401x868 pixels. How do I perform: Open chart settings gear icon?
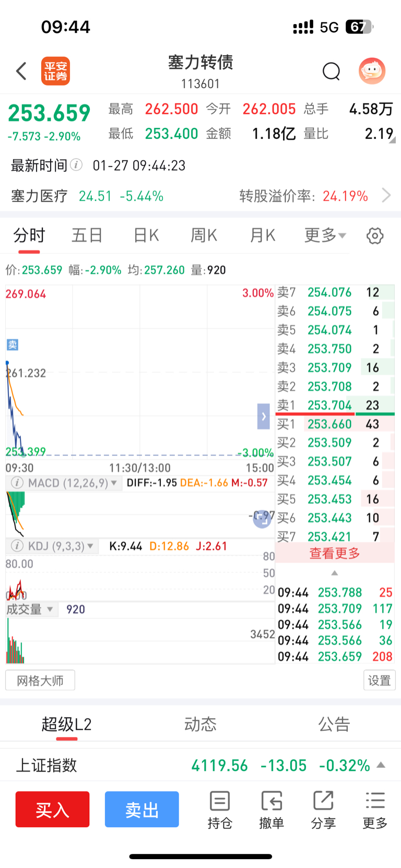(x=374, y=236)
